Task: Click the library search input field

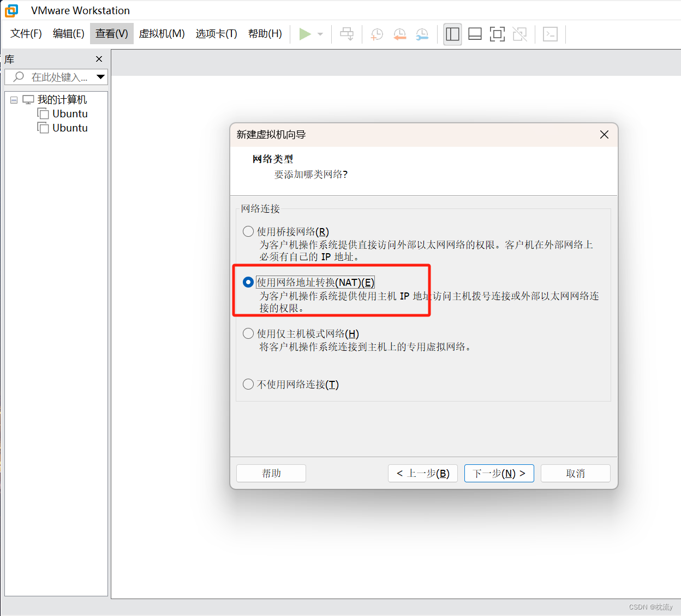Action: click(56, 77)
